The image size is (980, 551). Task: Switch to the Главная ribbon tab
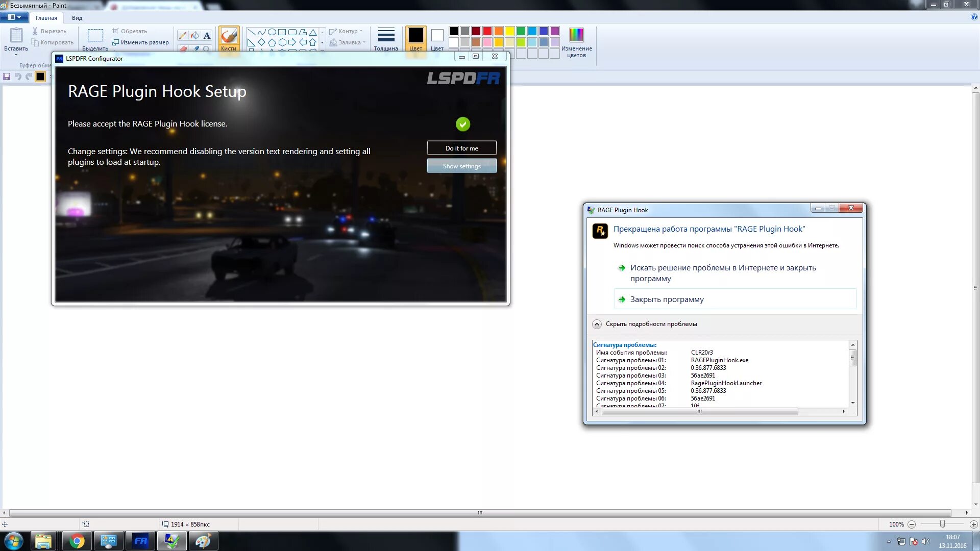[x=46, y=18]
